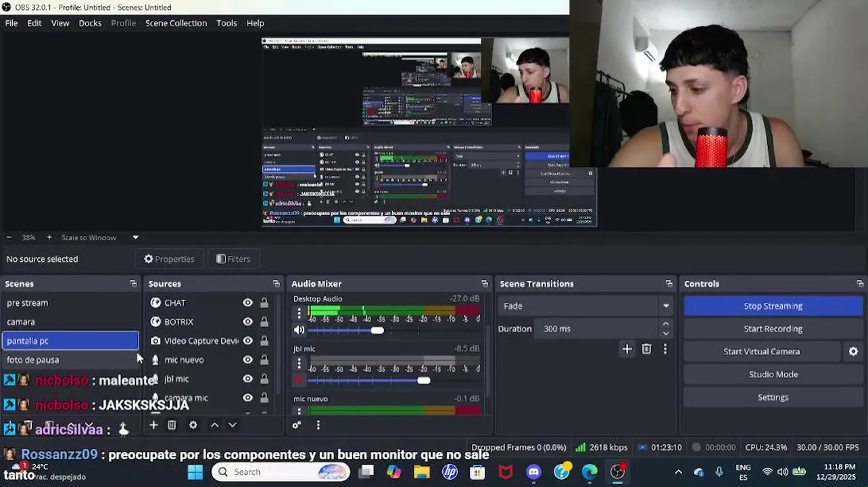
Task: Open source properties gear in Sources toolbar
Action: 193,425
